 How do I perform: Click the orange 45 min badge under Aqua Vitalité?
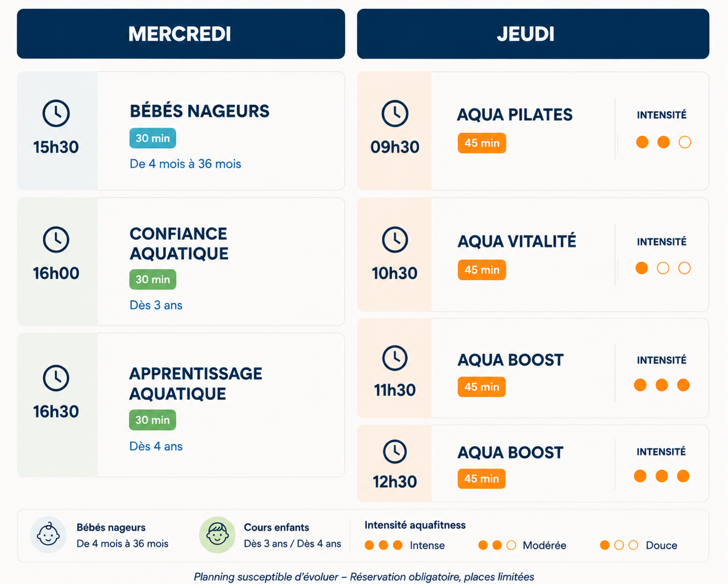coord(482,270)
